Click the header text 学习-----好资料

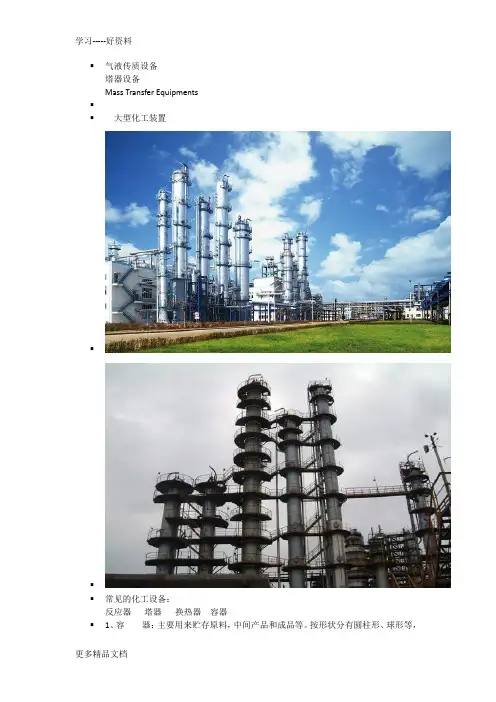(x=104, y=41)
